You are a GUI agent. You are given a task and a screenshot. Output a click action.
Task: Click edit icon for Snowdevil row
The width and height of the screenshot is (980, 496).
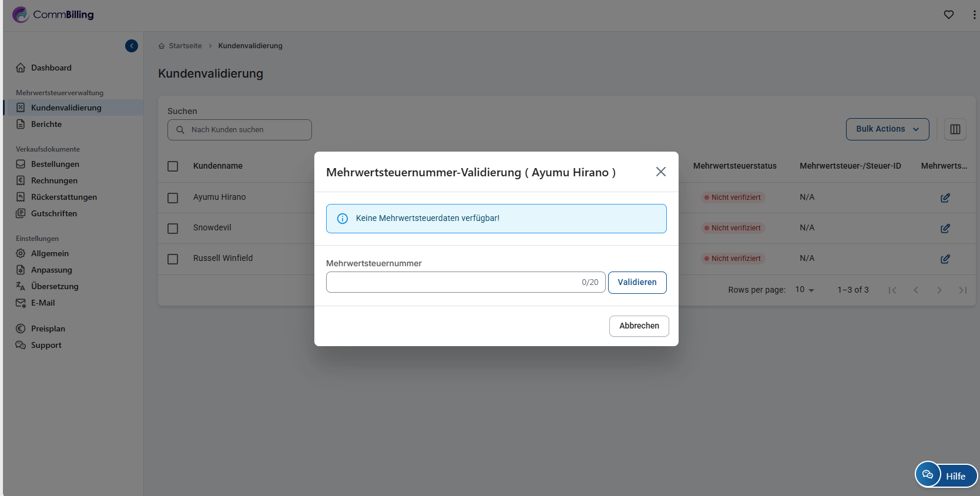(945, 229)
